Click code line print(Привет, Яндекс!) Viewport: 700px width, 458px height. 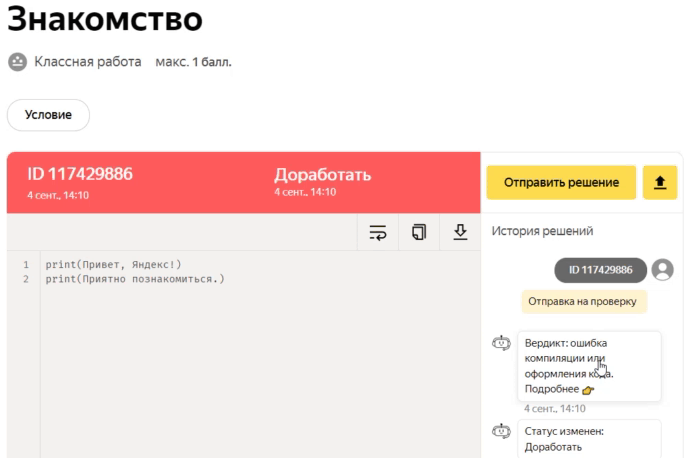[113, 265]
